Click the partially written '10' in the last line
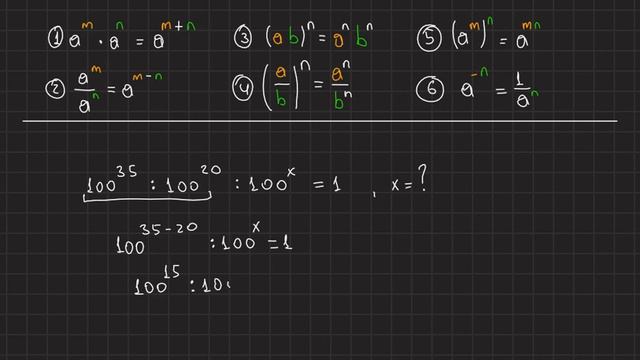Viewport: 640px width, 360px height. point(216,285)
